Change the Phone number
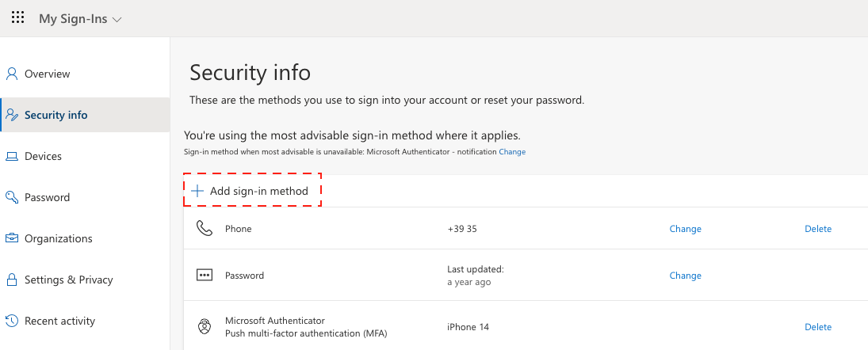The width and height of the screenshot is (868, 350). point(685,229)
